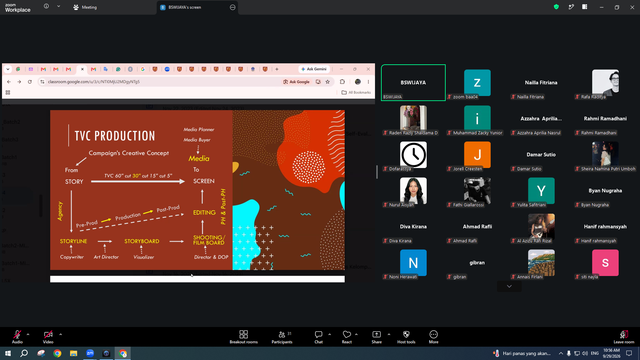Click the TVC Production slide image

[197, 190]
